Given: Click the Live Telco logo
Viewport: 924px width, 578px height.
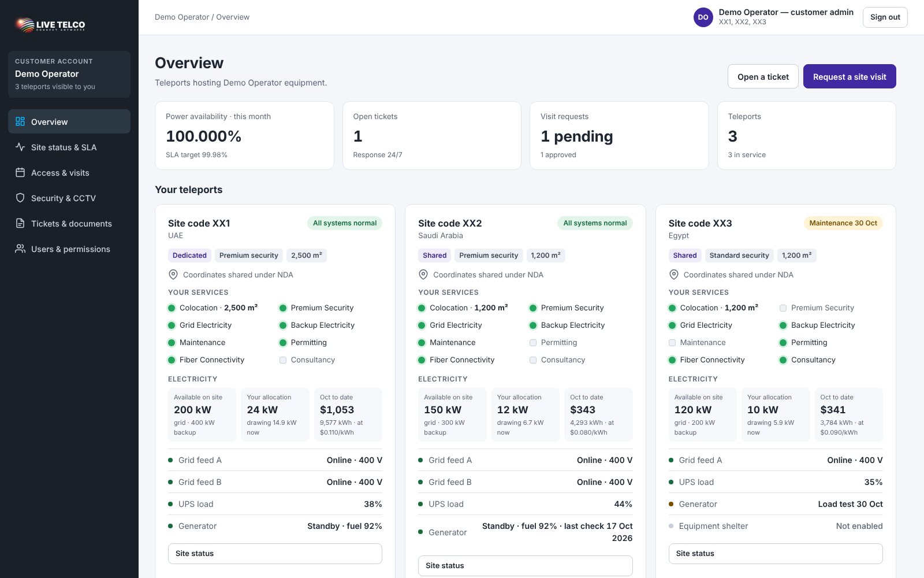Looking at the screenshot, I should tap(50, 24).
